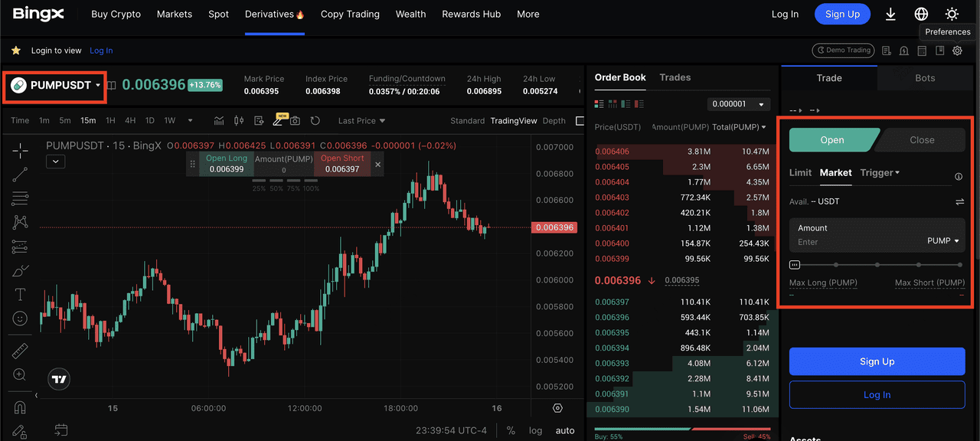Select the Standard chart view

click(x=468, y=121)
